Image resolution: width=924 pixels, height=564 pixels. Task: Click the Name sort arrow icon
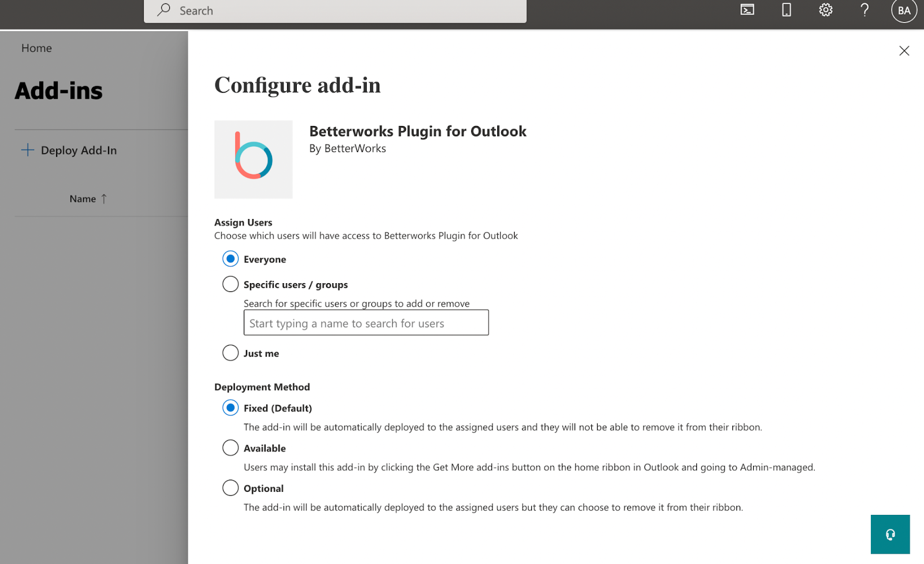(104, 199)
